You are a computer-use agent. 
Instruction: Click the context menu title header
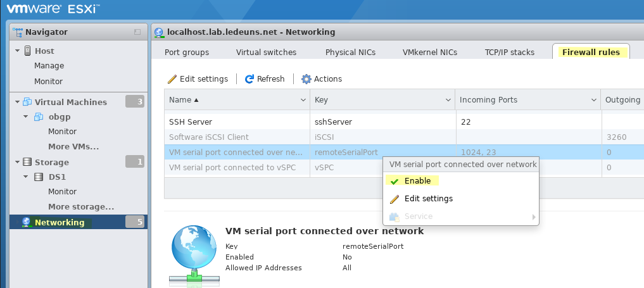461,165
